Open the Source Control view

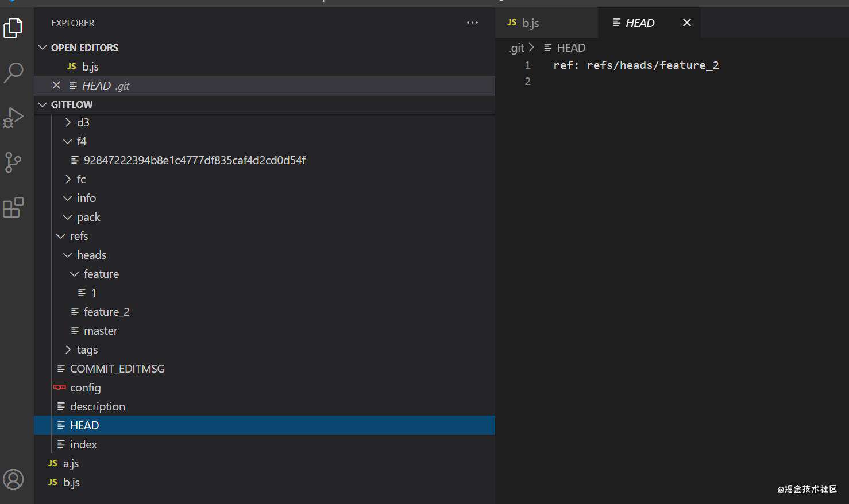coord(13,162)
